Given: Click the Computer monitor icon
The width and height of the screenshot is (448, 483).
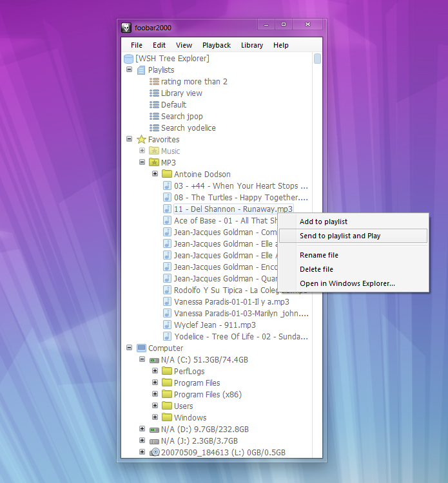Looking at the screenshot, I should click(141, 348).
